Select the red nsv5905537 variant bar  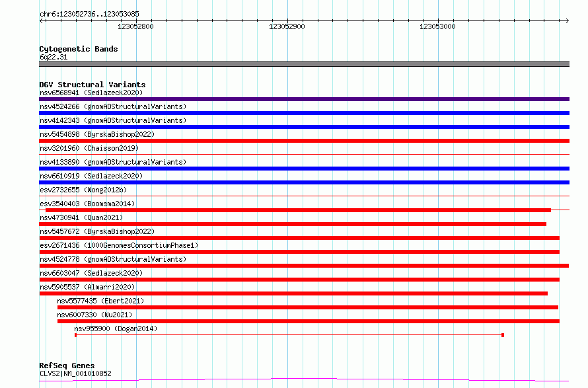(x=293, y=293)
